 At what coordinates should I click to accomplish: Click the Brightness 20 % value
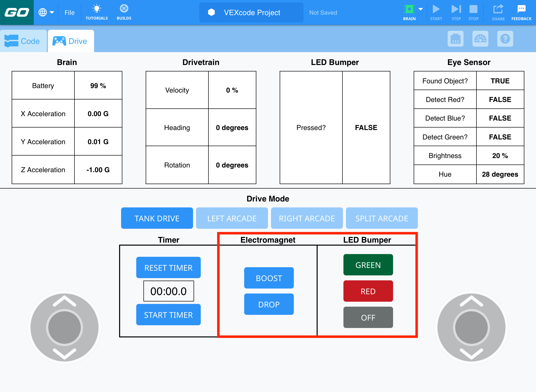[500, 156]
